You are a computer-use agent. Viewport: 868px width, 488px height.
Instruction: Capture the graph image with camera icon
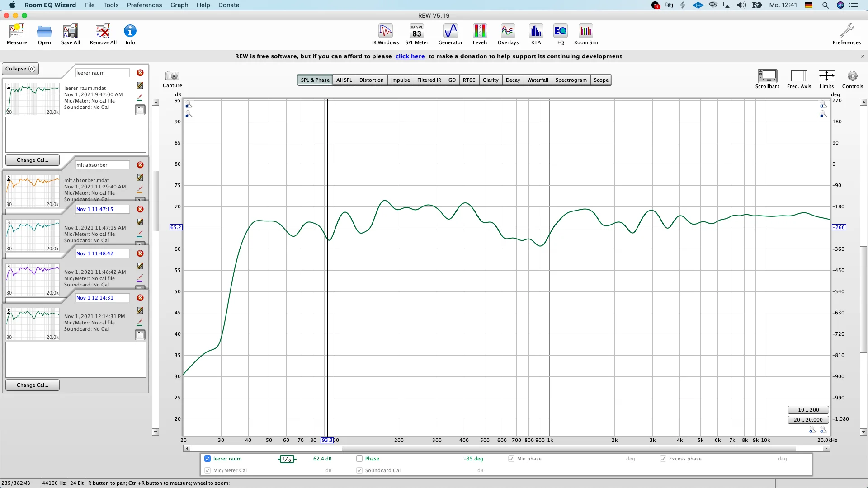pyautogui.click(x=172, y=79)
